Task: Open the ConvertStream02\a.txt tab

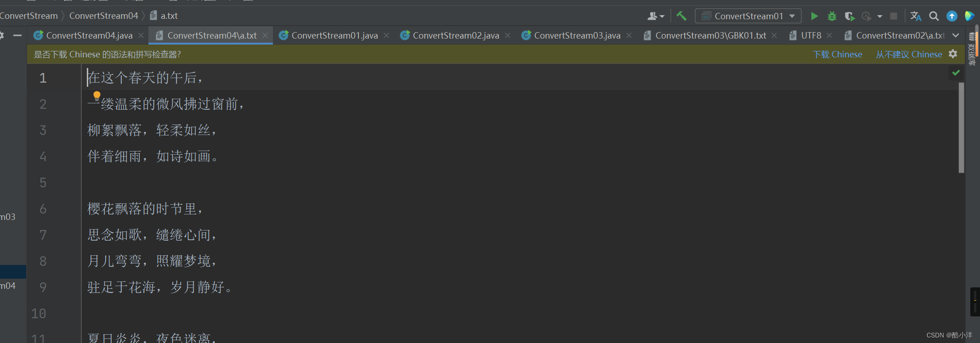Action: tap(895, 35)
